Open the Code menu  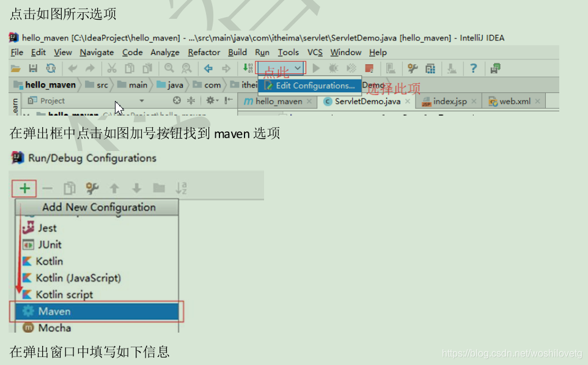tap(133, 53)
